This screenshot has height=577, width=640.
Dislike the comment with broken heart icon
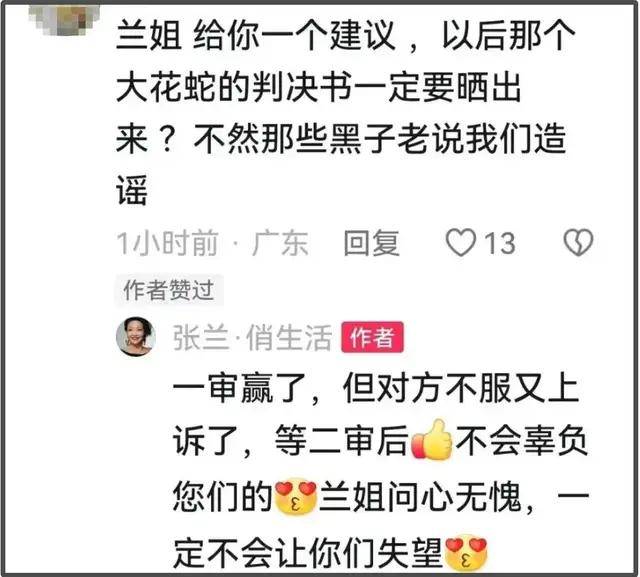[x=578, y=242]
